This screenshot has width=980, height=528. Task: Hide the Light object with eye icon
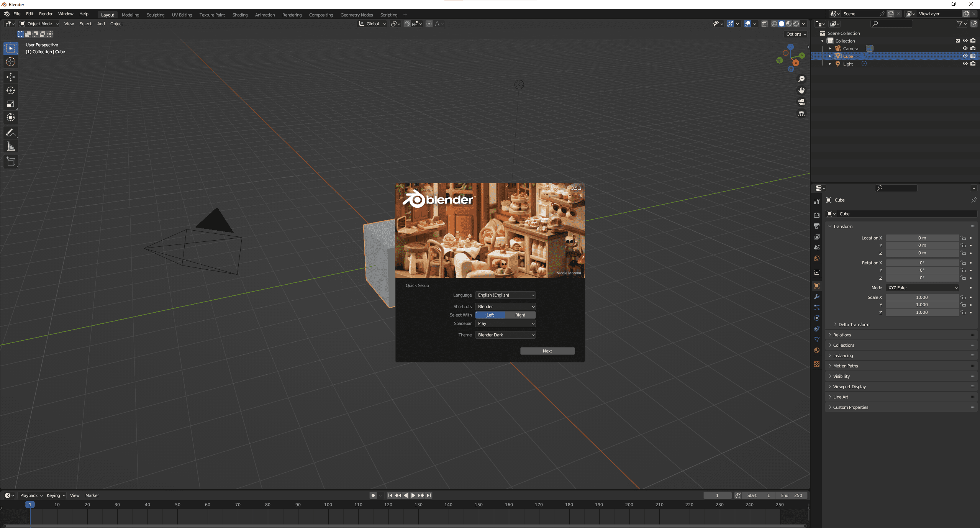[x=965, y=64]
